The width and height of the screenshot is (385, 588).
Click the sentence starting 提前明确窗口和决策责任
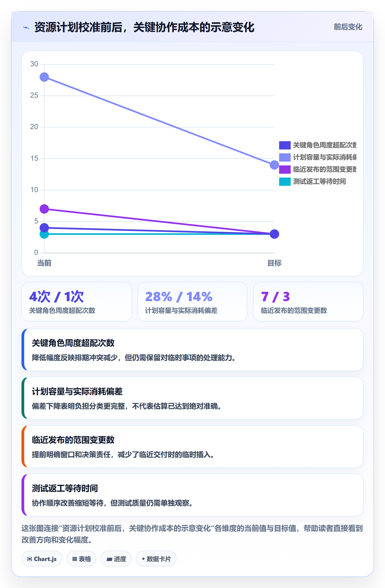(123, 454)
